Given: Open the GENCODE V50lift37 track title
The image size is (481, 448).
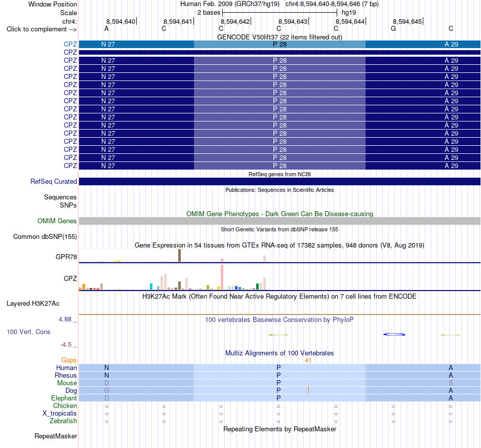Looking at the screenshot, I should [x=279, y=37].
